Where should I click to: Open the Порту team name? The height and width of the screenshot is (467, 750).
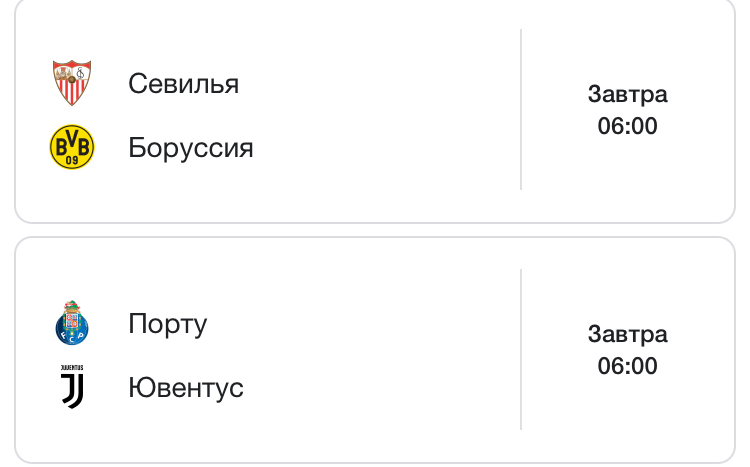point(167,324)
